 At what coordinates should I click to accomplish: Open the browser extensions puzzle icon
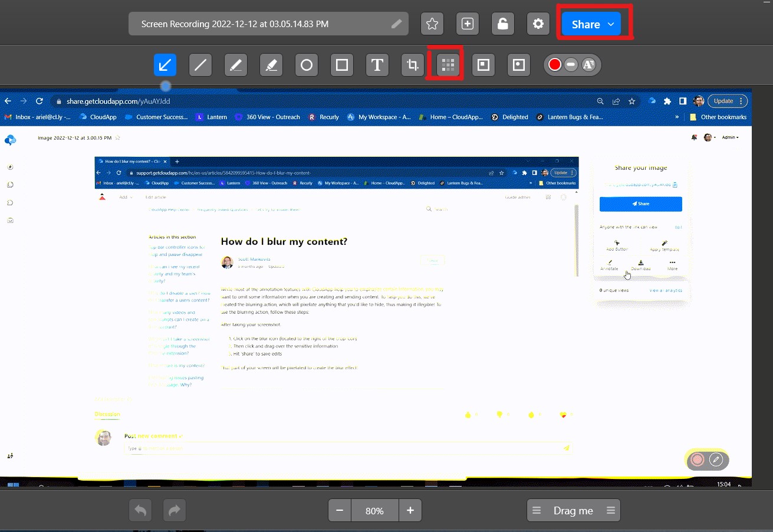pos(667,101)
